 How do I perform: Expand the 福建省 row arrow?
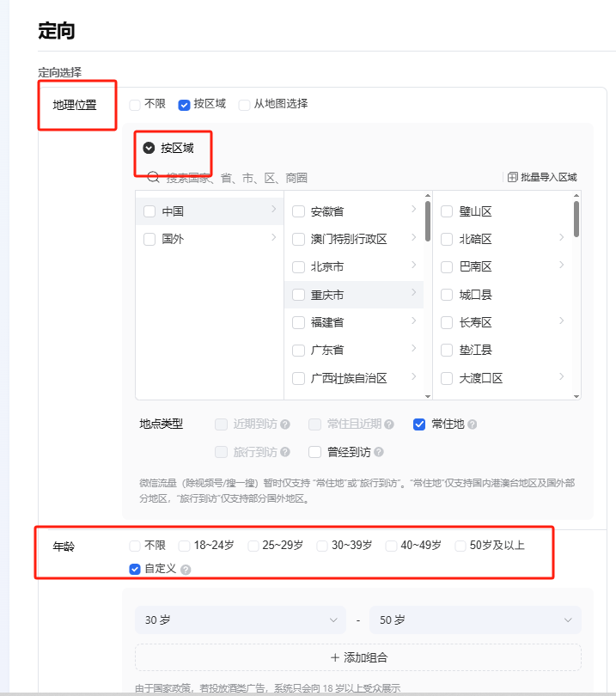click(413, 321)
